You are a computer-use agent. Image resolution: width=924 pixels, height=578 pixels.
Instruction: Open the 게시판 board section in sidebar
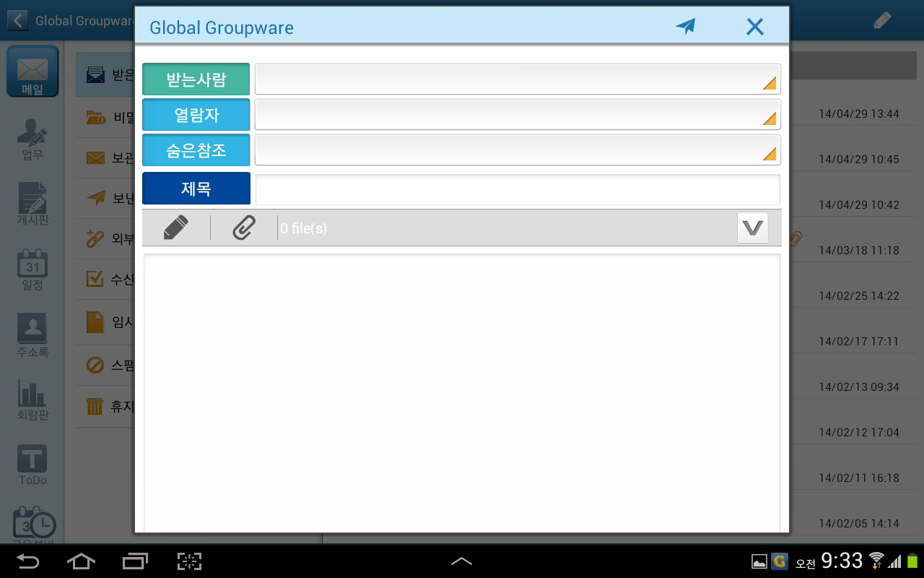(x=32, y=203)
